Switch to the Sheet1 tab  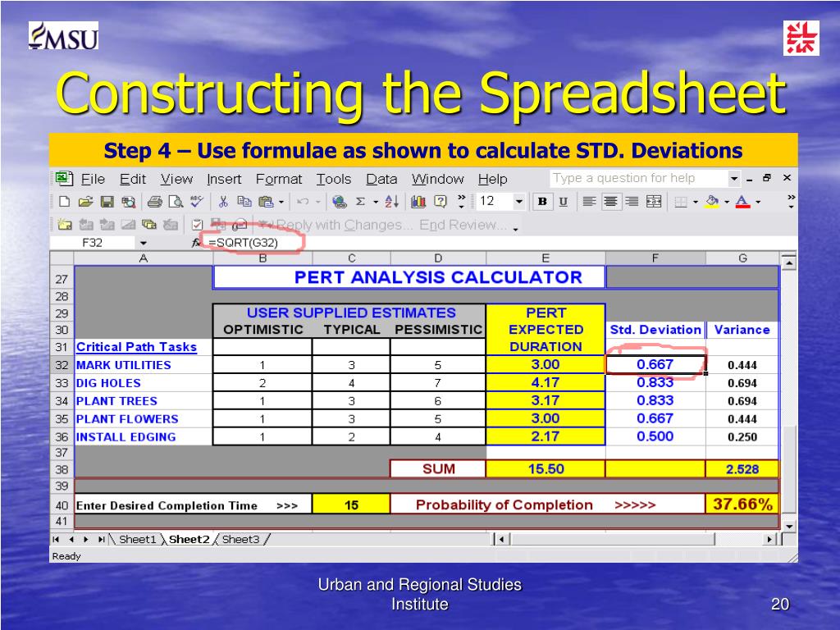point(137,540)
